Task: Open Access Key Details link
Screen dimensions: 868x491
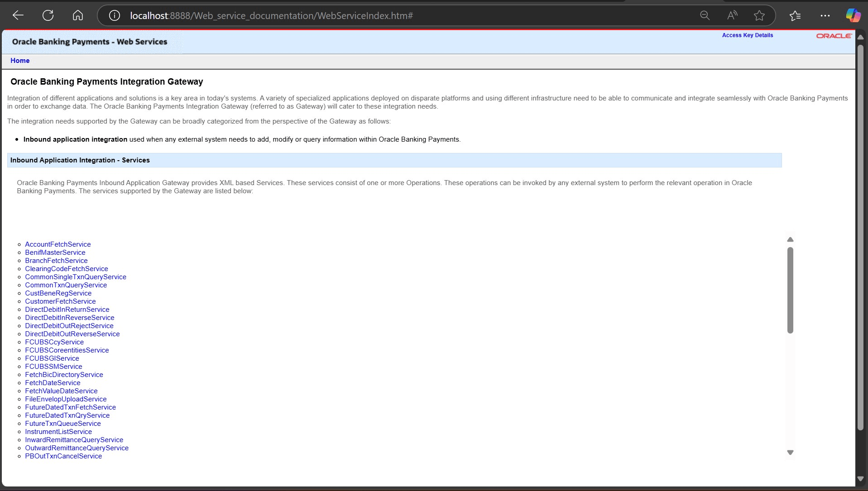Action: pos(748,35)
